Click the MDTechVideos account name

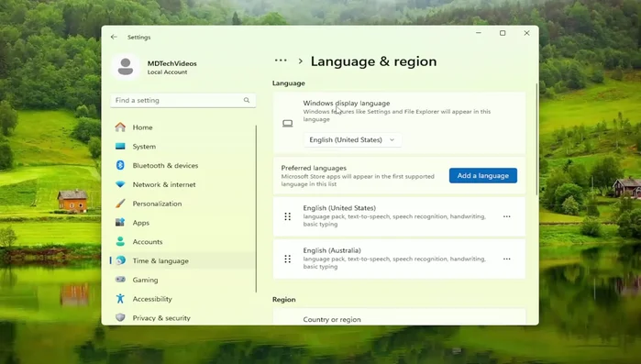pyautogui.click(x=171, y=63)
